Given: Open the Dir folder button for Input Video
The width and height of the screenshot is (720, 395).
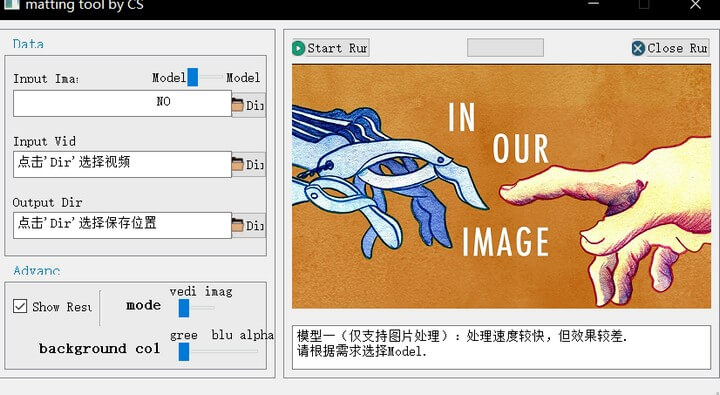Looking at the screenshot, I should [248, 164].
